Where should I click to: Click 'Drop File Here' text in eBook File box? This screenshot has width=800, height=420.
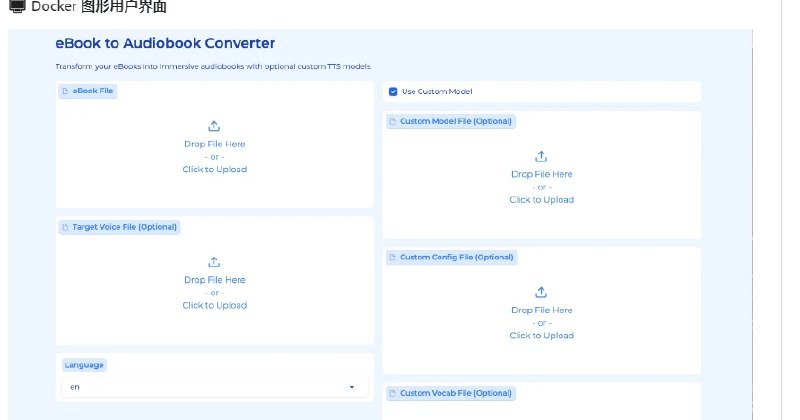(x=214, y=144)
